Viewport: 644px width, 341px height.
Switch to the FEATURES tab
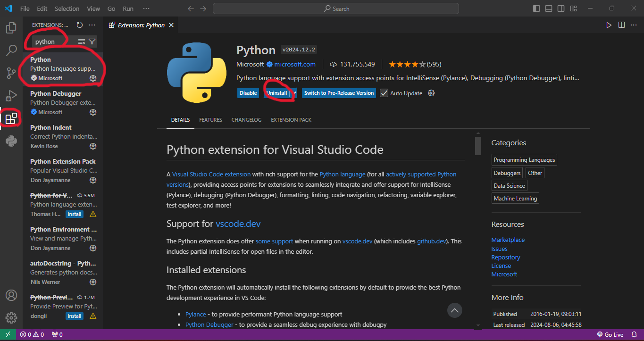[x=210, y=120]
